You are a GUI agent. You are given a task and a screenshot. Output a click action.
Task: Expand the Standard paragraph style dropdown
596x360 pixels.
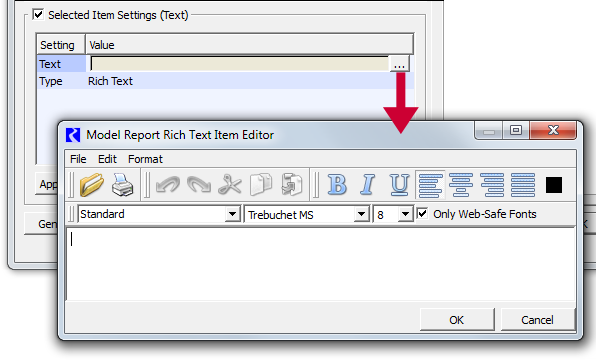click(232, 214)
